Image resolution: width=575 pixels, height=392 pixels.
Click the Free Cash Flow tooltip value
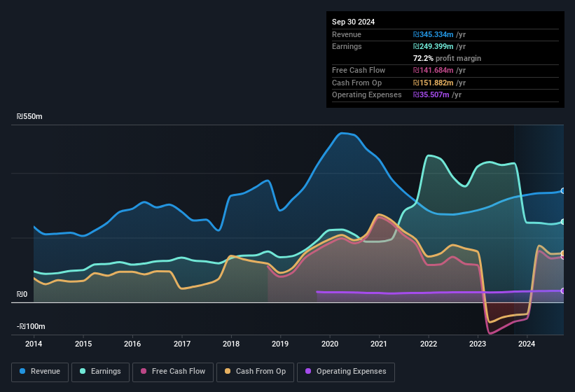[440, 70]
